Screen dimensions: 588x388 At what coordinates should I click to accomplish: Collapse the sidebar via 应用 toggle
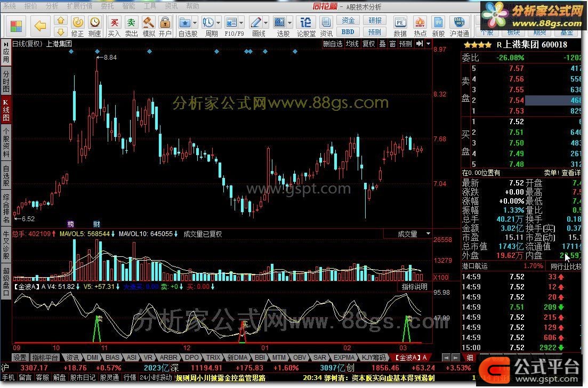click(x=6, y=52)
